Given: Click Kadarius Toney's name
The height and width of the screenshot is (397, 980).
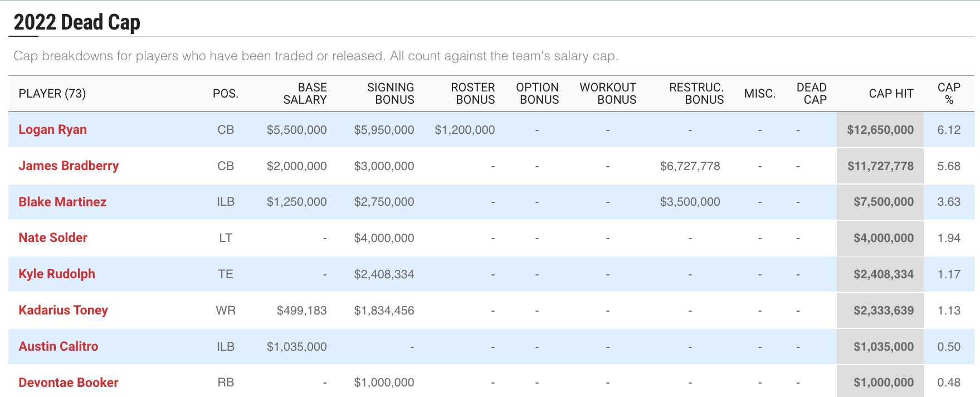Looking at the screenshot, I should pyautogui.click(x=63, y=310).
